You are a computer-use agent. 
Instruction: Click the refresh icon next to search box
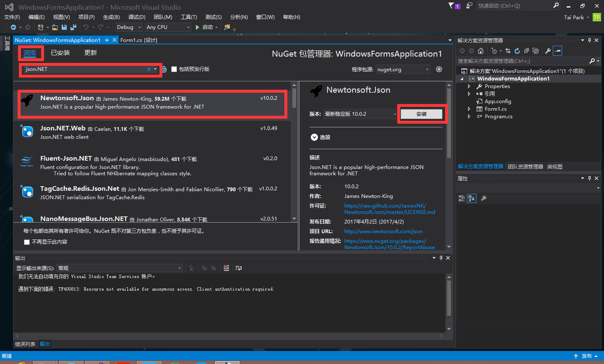[164, 69]
